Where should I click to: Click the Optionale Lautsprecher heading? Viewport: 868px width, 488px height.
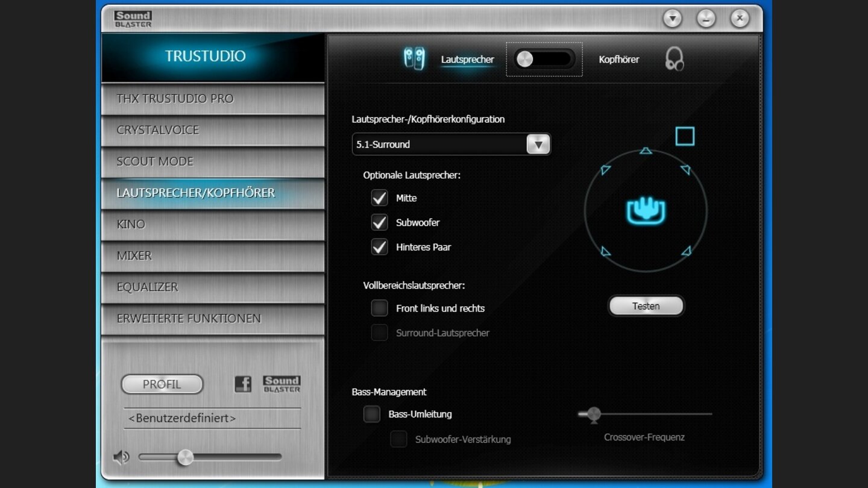[x=412, y=175]
